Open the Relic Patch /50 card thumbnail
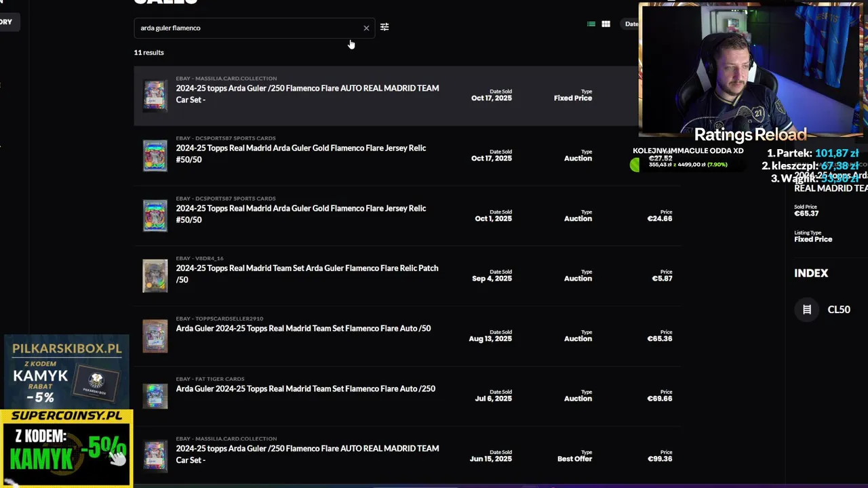This screenshot has height=488, width=868. [155, 276]
